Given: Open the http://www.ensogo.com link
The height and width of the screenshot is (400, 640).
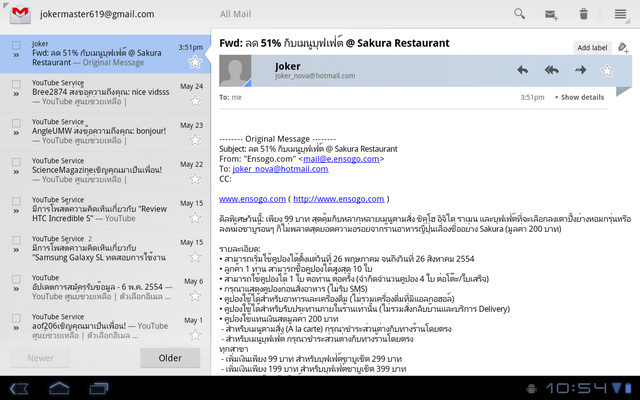Looking at the screenshot, I should click(x=339, y=199).
